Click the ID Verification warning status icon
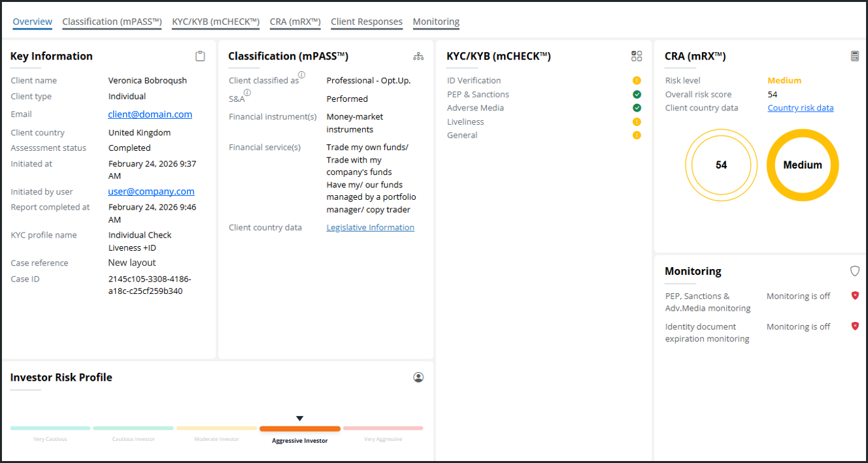The height and width of the screenshot is (463, 868). tap(637, 80)
